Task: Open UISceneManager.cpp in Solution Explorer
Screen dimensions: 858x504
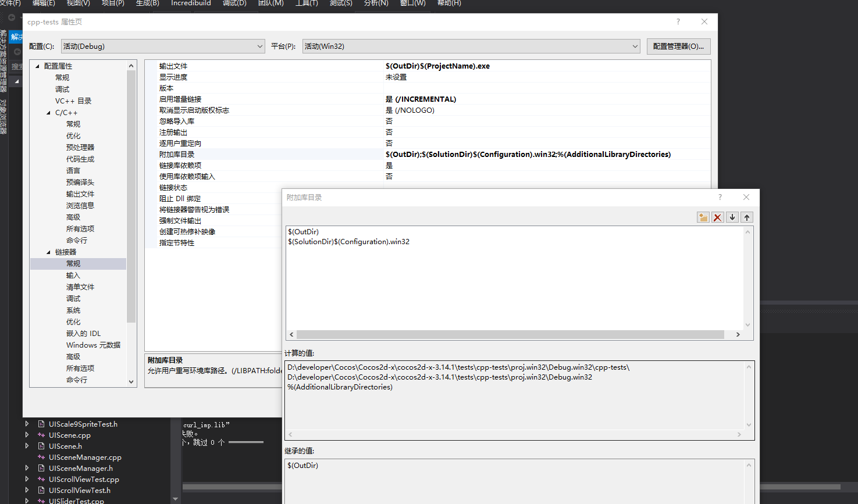Action: [x=85, y=457]
